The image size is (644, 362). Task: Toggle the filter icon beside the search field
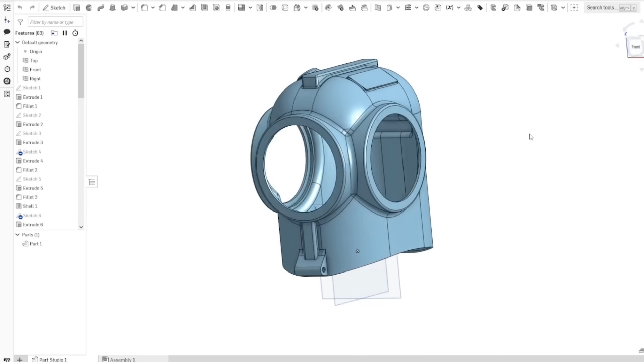20,22
